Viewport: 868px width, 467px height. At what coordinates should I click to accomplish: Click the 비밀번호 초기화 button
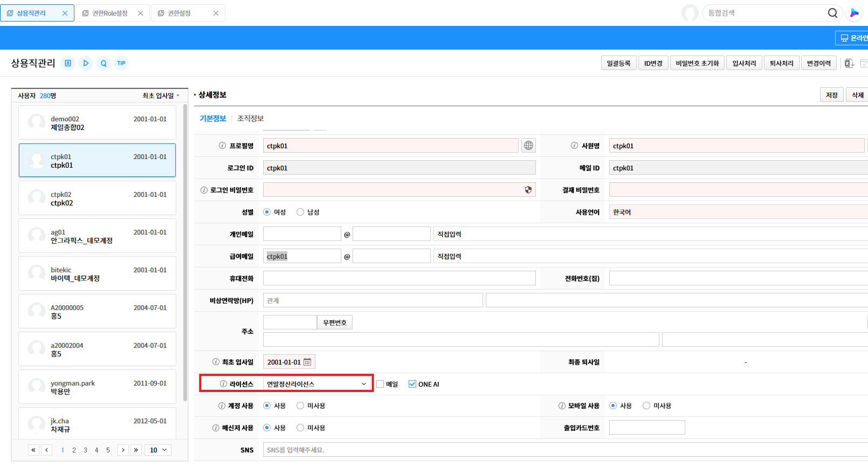coord(697,63)
